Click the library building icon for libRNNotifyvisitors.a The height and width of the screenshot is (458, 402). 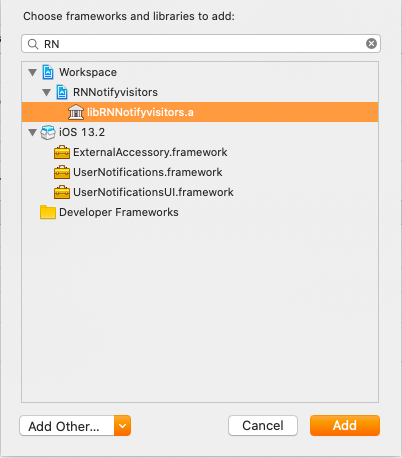(x=76, y=112)
